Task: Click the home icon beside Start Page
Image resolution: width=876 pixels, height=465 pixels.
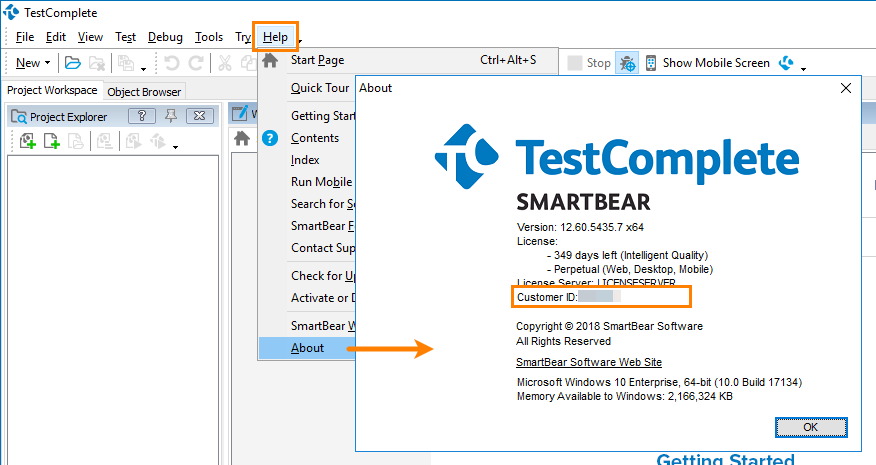Action: pyautogui.click(x=270, y=60)
